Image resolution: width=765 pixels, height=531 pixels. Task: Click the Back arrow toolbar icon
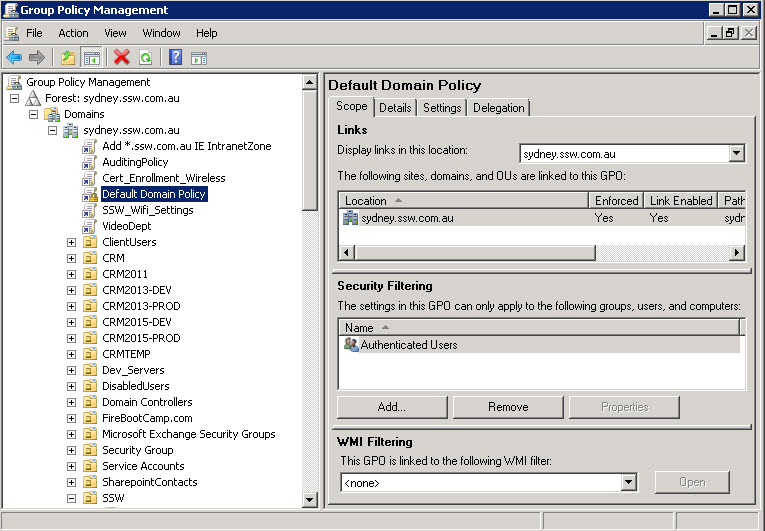coord(14,58)
